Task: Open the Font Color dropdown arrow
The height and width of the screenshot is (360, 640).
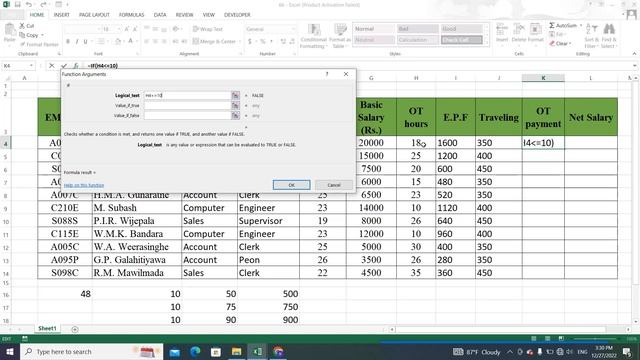Action: (136, 41)
